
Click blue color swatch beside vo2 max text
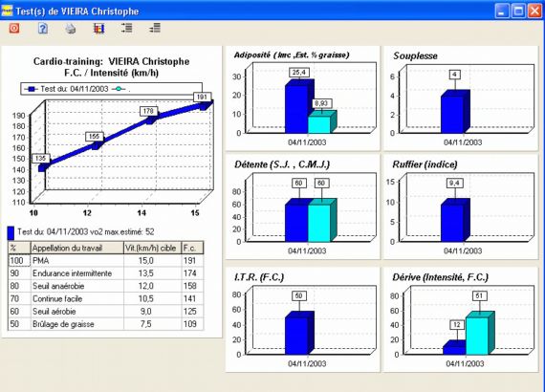[x=11, y=233]
